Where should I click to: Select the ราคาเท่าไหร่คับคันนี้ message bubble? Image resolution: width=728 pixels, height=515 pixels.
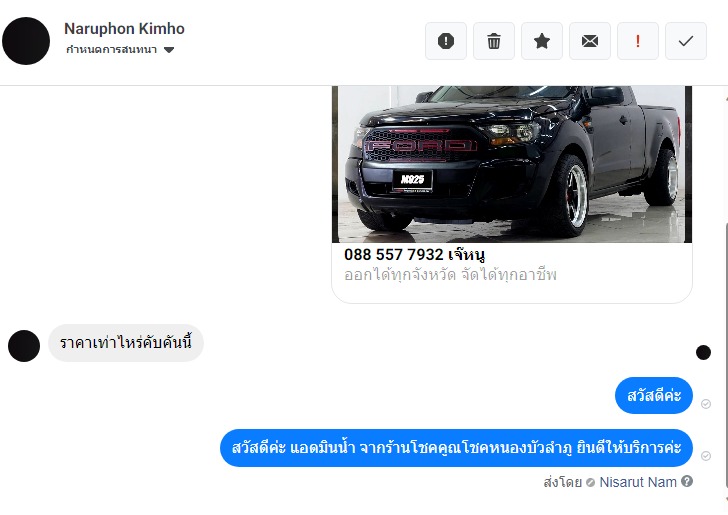pos(126,343)
